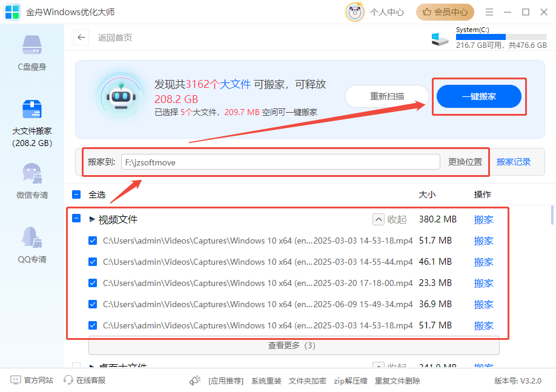The image size is (556, 392).
Task: Uncheck the first 14-53-18.mp4 file
Action: [93, 241]
